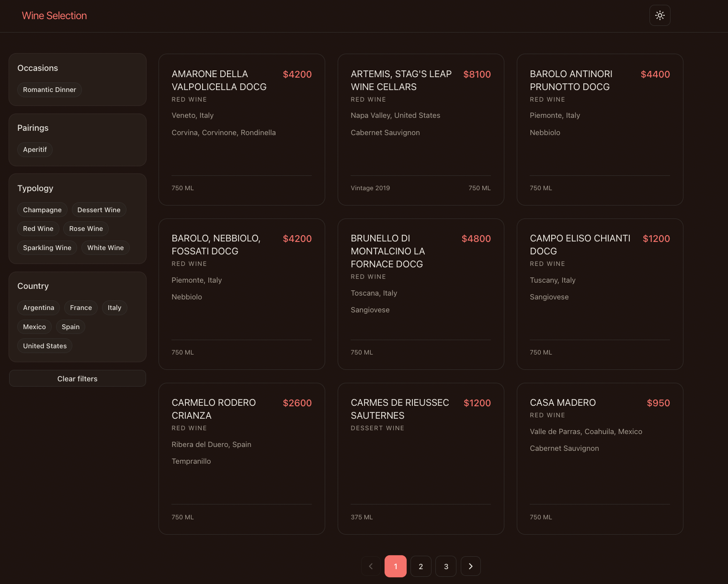Click the $4800 Brunello price

[476, 239]
